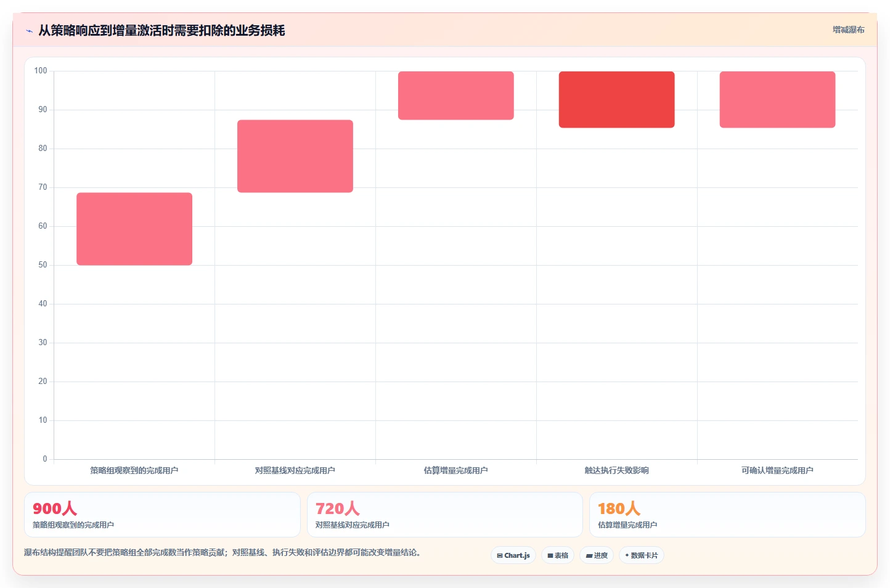Screen dimensions: 890x588
Task: Click the y-axis value 0
Action: coord(45,459)
